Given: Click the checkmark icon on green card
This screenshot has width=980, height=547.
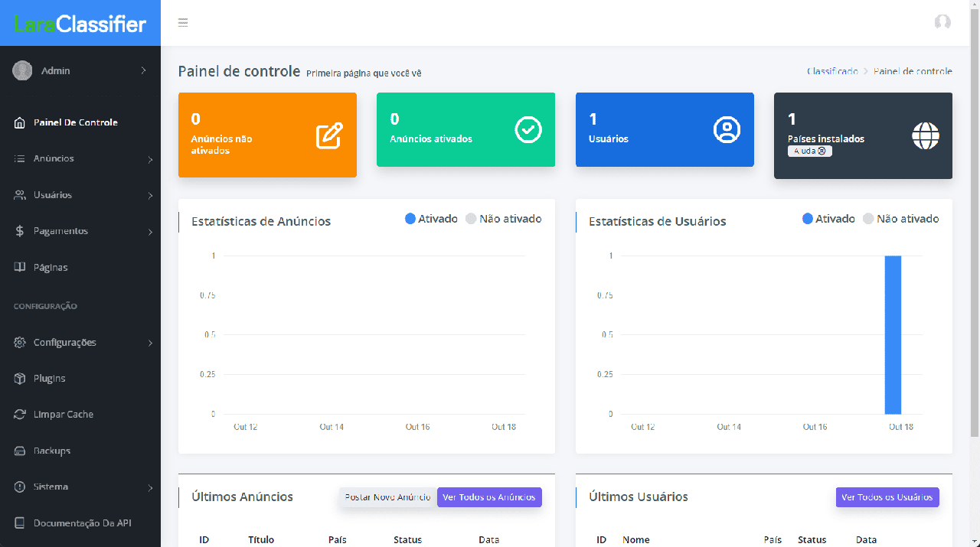Looking at the screenshot, I should point(528,130).
